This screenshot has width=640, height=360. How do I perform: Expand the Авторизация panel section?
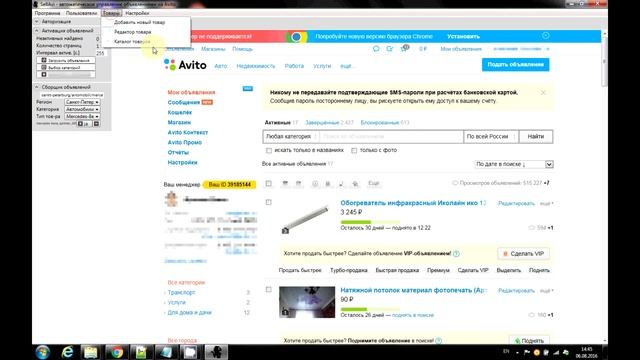pos(37,21)
